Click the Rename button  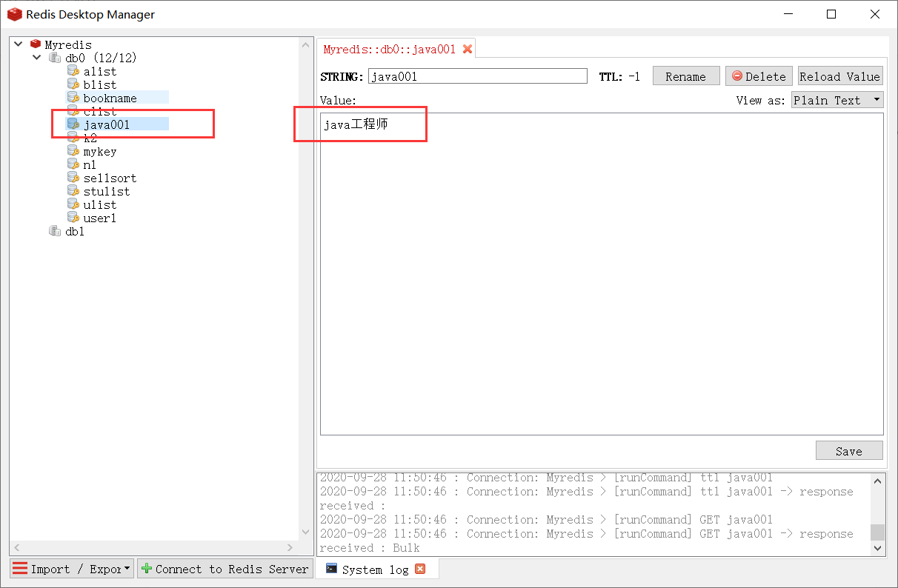[x=686, y=76]
